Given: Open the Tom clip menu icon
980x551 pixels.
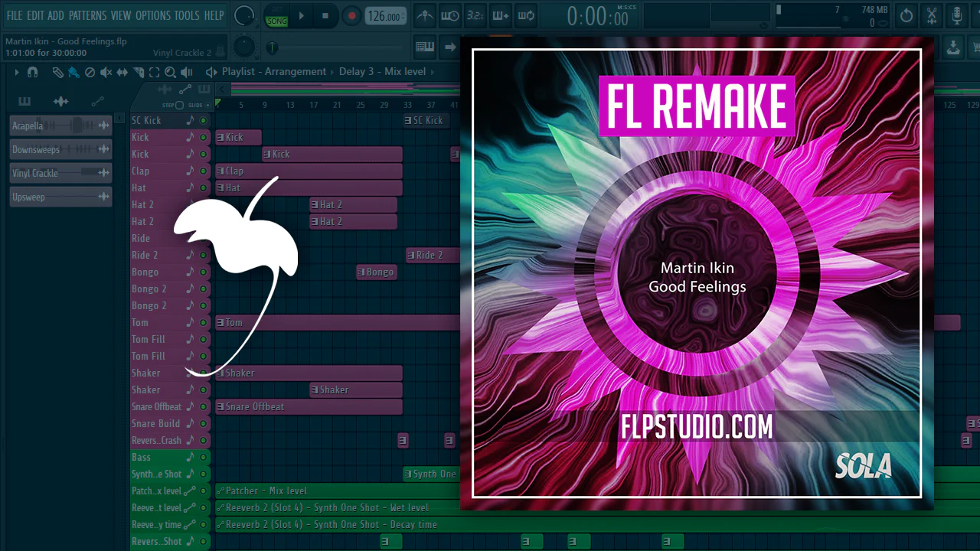Looking at the screenshot, I should 220,322.
